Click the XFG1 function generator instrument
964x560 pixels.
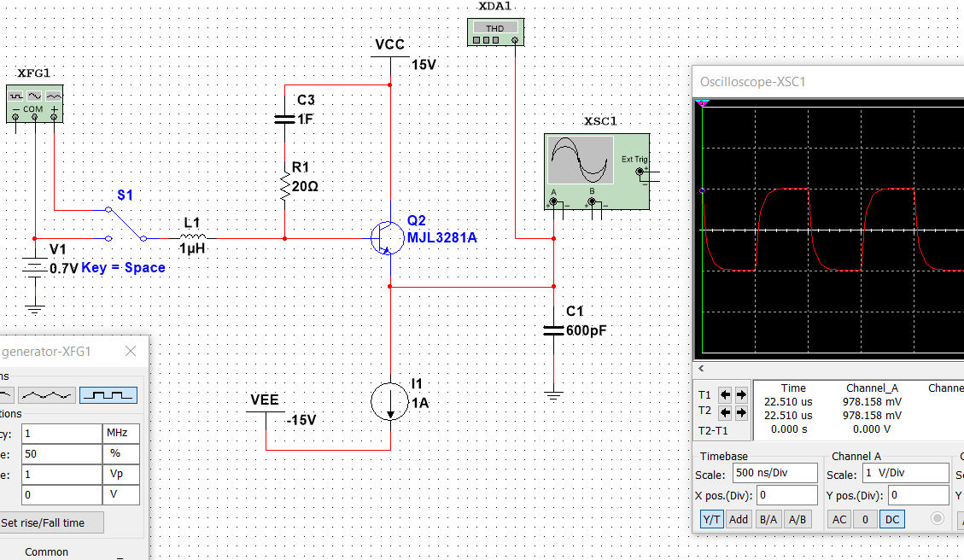34,104
